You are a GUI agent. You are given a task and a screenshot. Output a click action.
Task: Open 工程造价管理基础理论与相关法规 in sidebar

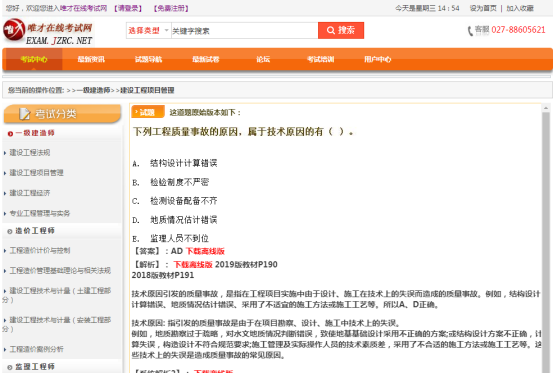pos(60,271)
